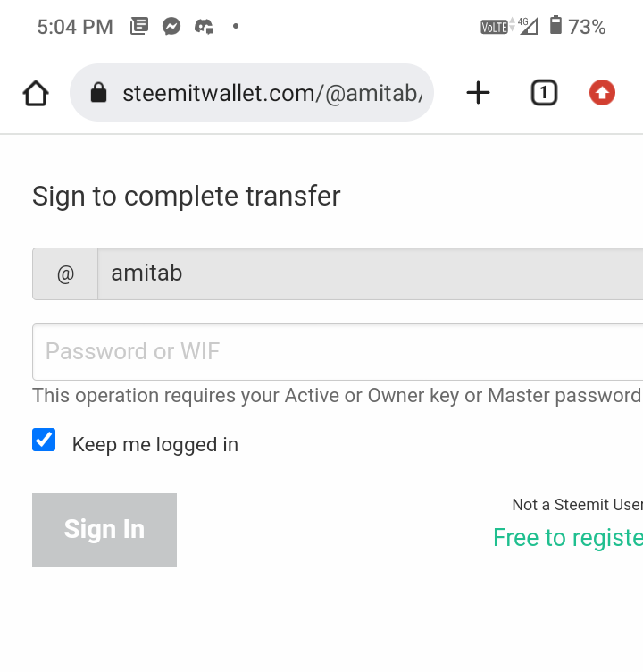Tap the red update arrow icon
The width and height of the screenshot is (643, 672).
click(602, 93)
